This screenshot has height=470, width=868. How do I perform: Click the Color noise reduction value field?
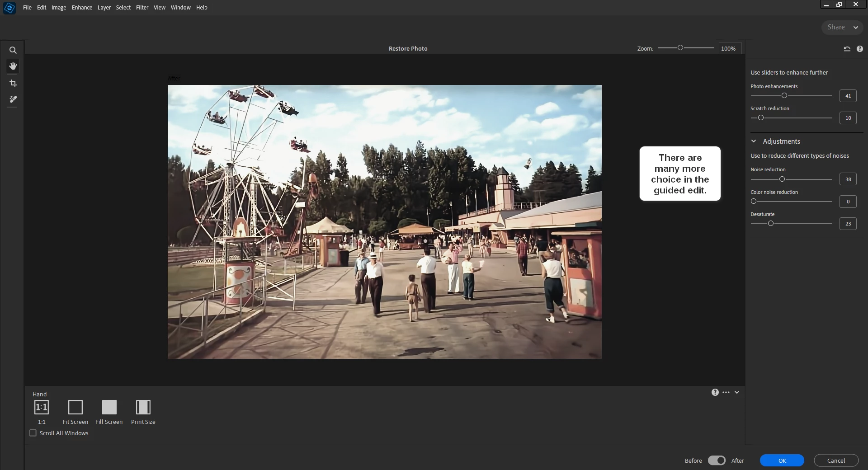tap(848, 202)
